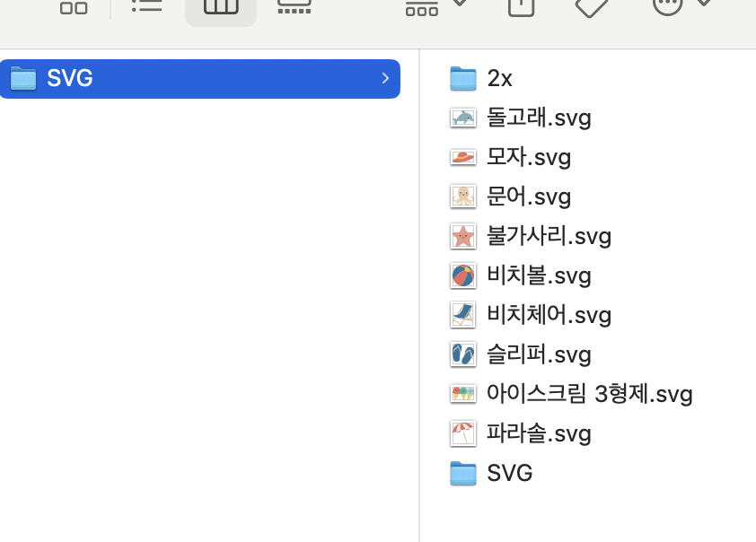Switch to icon view in toolbar

tap(74, 7)
